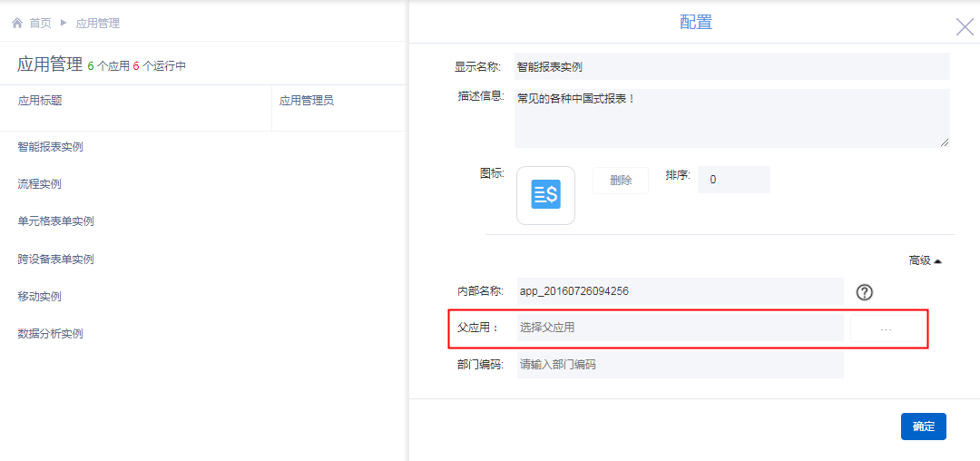Click the 显示名称 input field

coord(731,66)
